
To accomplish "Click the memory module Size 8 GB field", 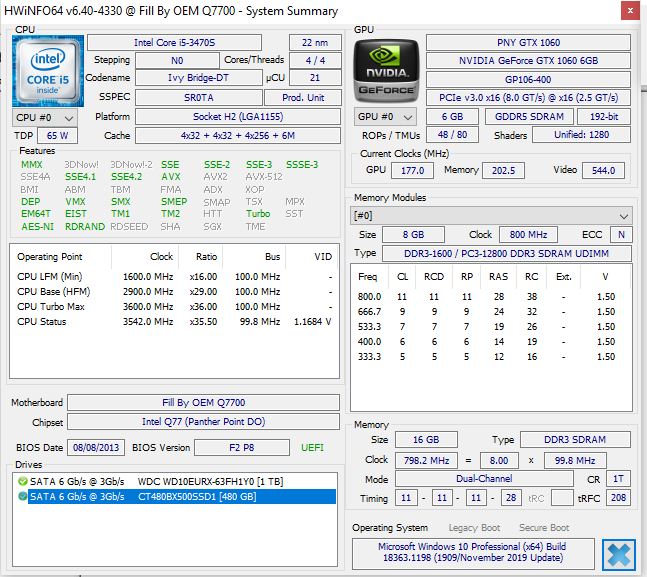I will [x=413, y=234].
